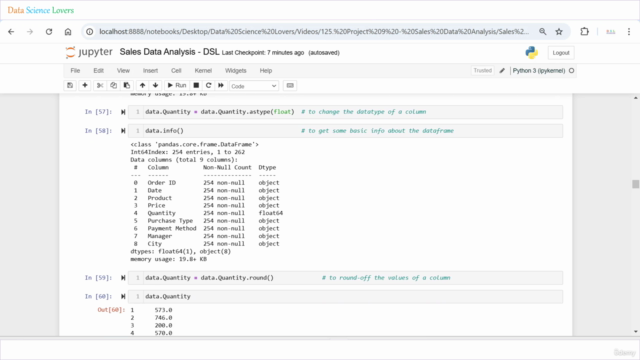Open the Insert menu
The image size is (640, 360).
(150, 71)
